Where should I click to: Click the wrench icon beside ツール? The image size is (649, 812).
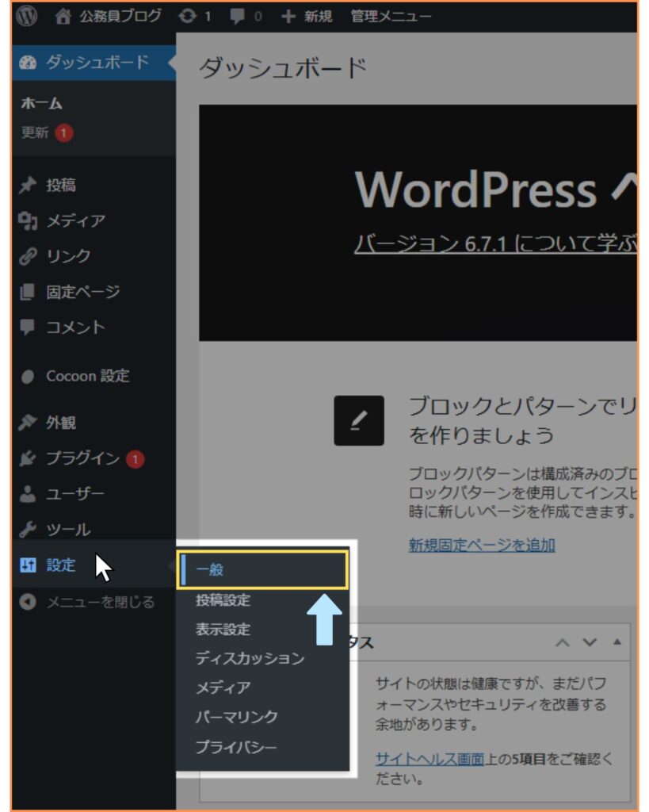pos(28,529)
